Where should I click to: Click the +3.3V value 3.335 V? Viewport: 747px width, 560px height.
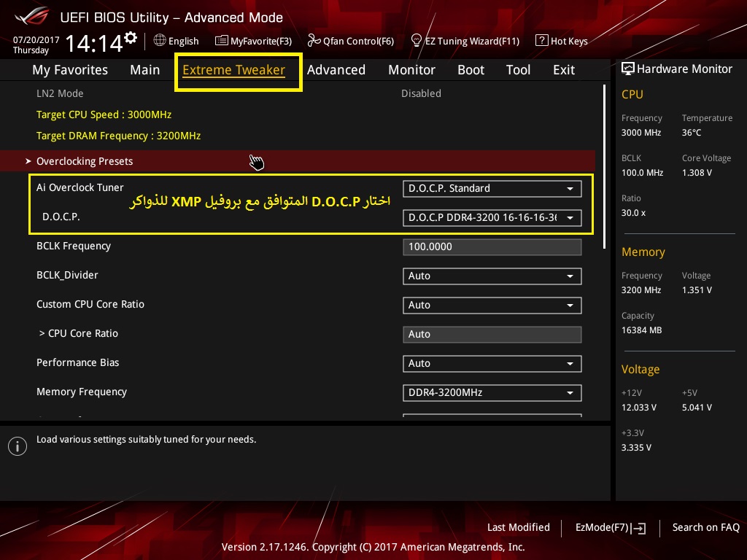636,447
